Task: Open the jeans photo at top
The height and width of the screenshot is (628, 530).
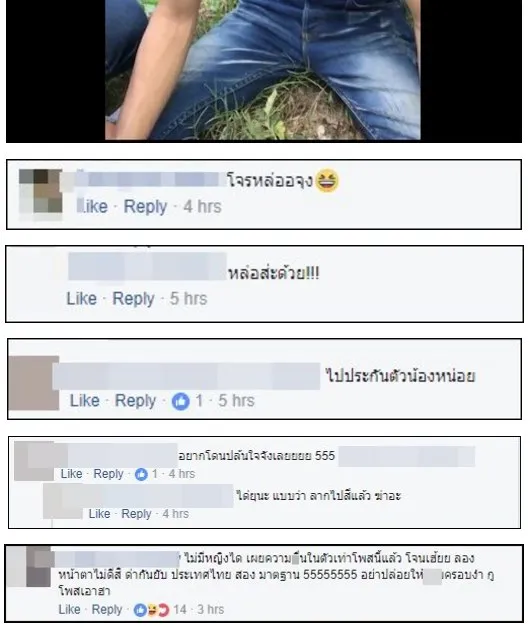Action: [x=263, y=70]
